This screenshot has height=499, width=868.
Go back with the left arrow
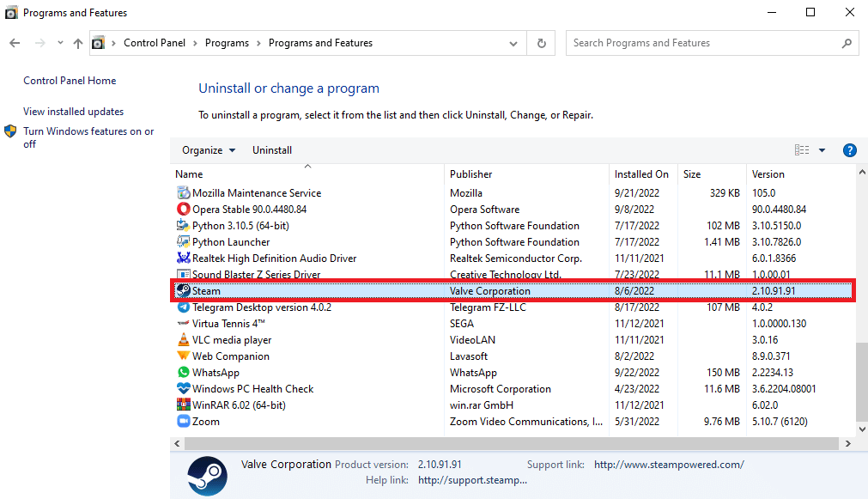(x=15, y=43)
